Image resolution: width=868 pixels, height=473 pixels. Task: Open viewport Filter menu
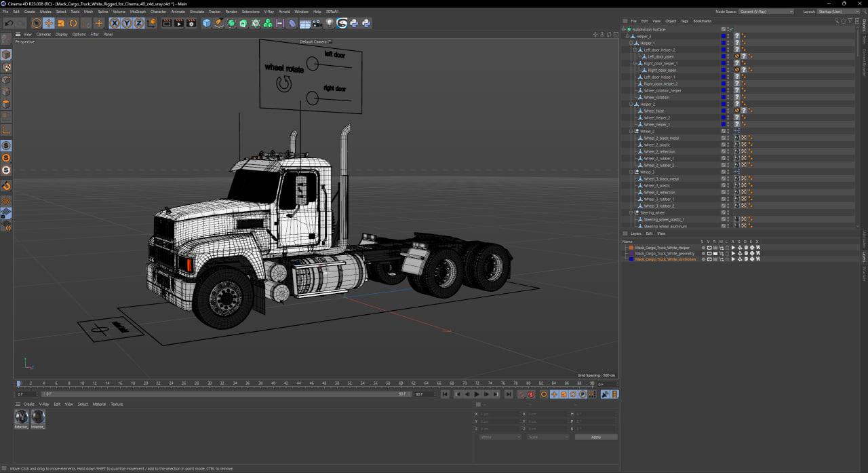[94, 34]
